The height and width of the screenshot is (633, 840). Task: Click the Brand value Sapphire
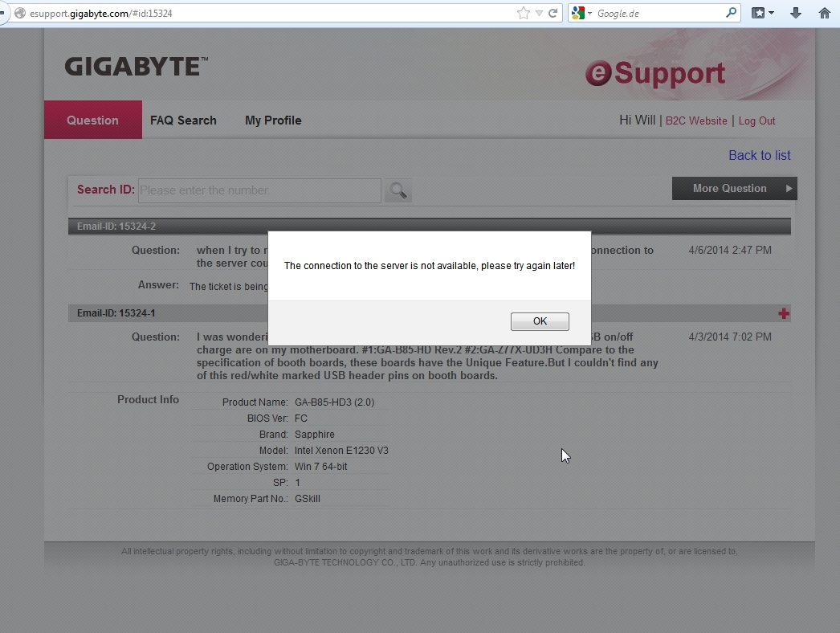(315, 435)
